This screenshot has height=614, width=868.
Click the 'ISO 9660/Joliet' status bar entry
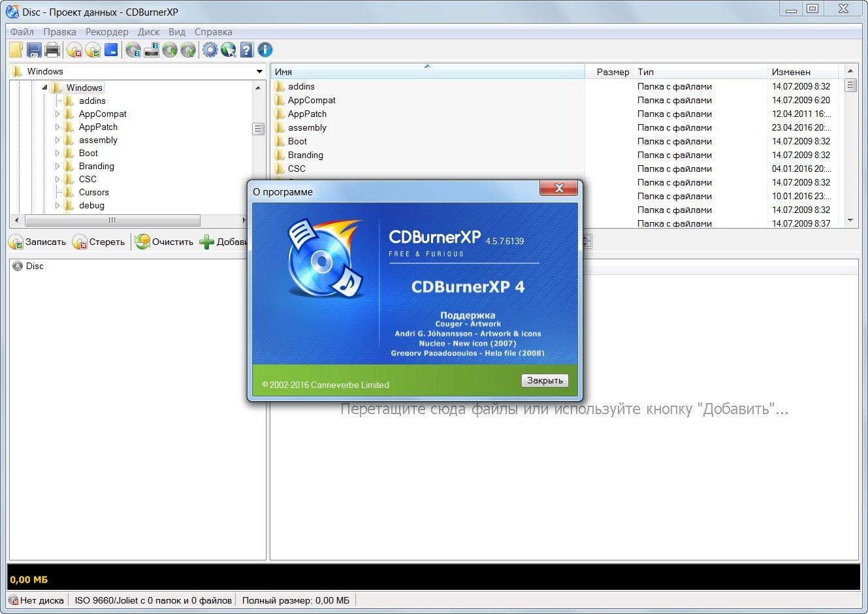tap(153, 600)
